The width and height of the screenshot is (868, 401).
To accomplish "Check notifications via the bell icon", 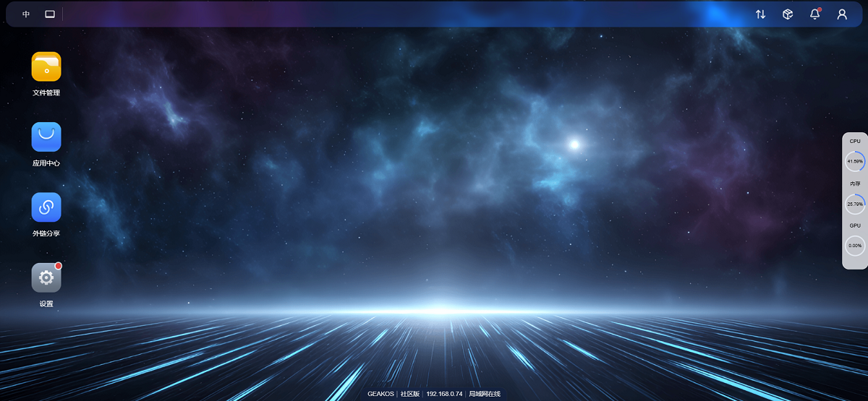I will [x=814, y=14].
